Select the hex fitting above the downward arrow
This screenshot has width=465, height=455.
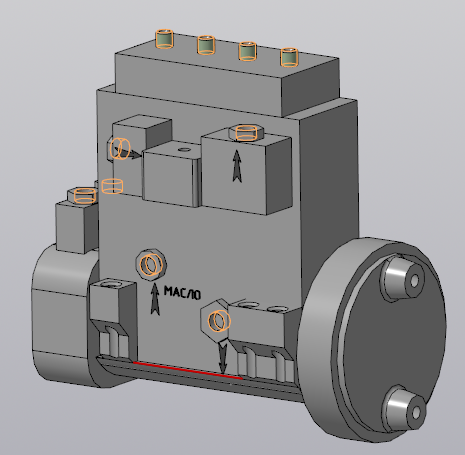[x=216, y=321]
